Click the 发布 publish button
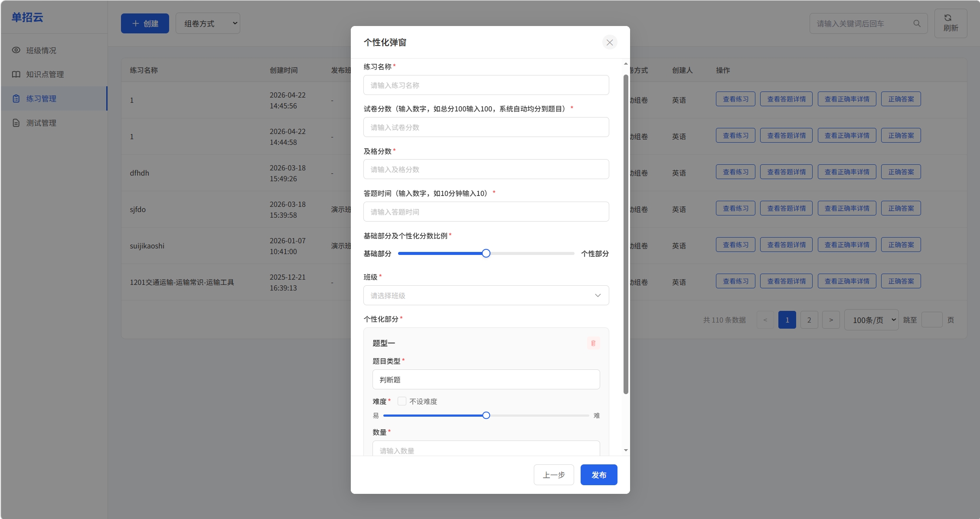 599,475
